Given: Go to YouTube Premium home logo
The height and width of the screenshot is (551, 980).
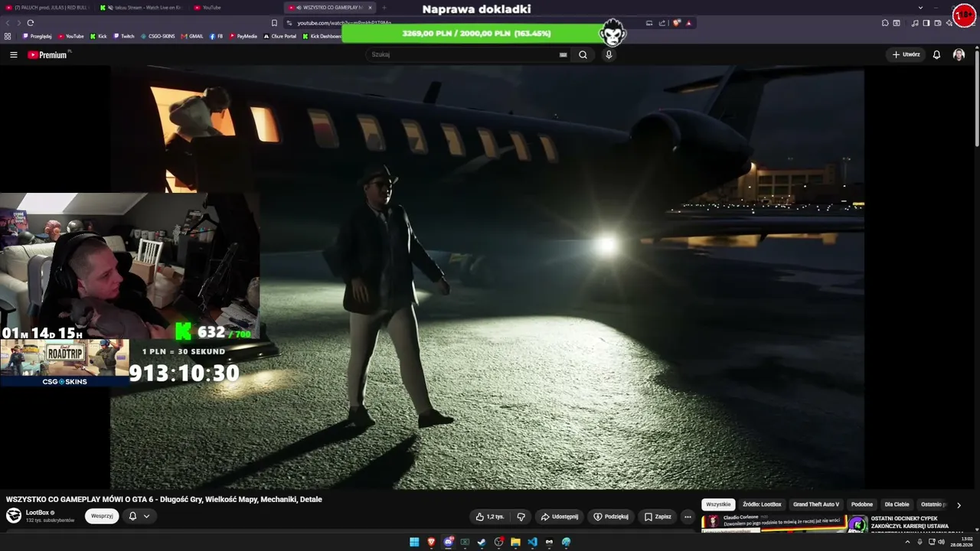Looking at the screenshot, I should tap(48, 54).
